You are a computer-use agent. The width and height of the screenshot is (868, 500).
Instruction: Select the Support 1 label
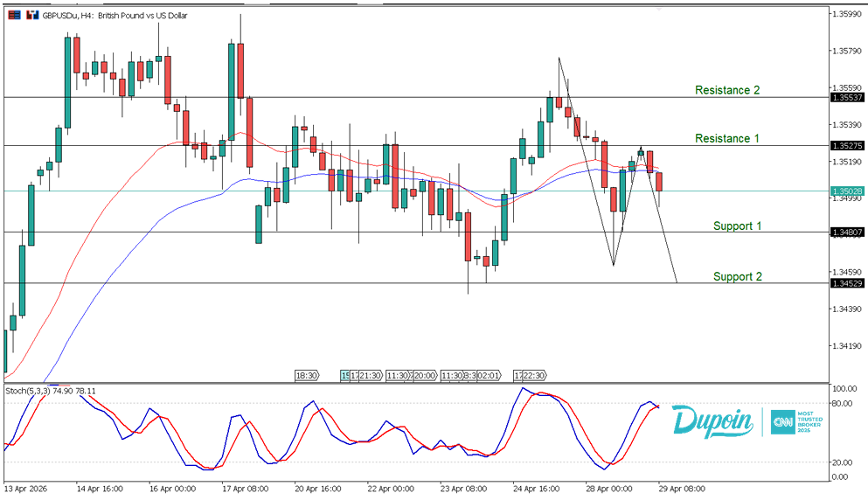tap(738, 226)
